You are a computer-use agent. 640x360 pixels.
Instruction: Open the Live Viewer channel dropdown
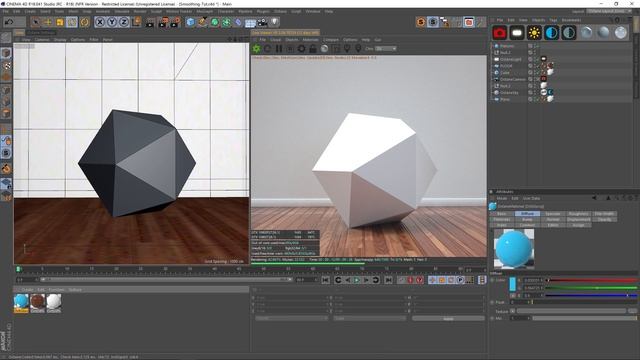click(386, 49)
